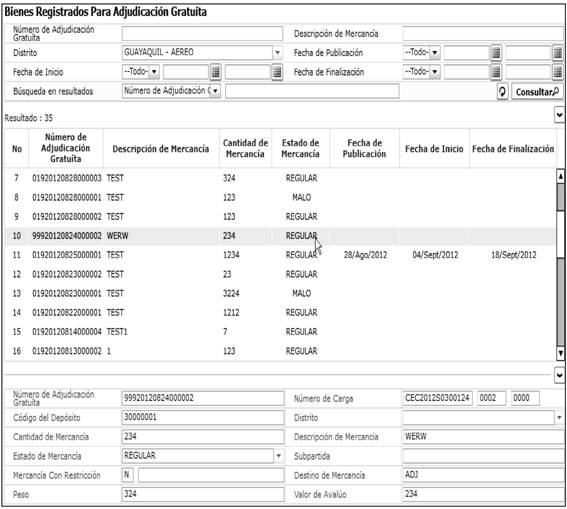Collapse the detail section chevron below the table

pos(559,375)
